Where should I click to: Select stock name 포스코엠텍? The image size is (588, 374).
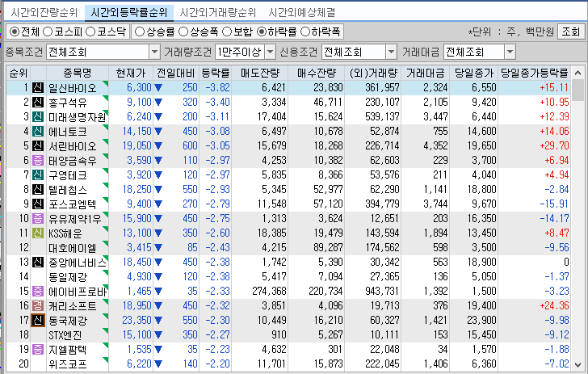[73, 204]
